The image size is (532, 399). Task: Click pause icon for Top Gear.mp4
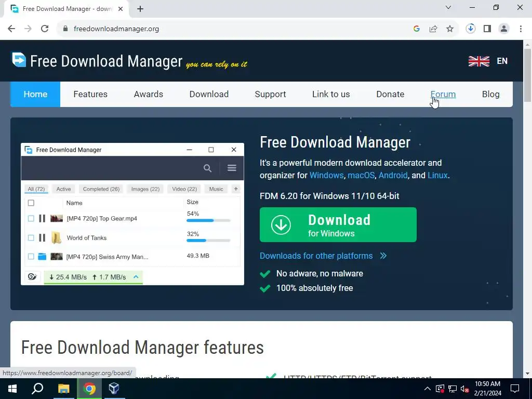tap(42, 219)
